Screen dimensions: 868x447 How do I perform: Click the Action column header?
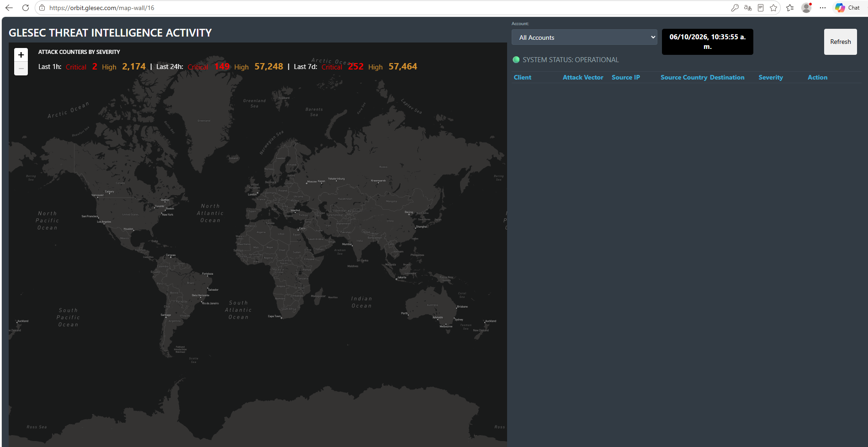(x=817, y=77)
